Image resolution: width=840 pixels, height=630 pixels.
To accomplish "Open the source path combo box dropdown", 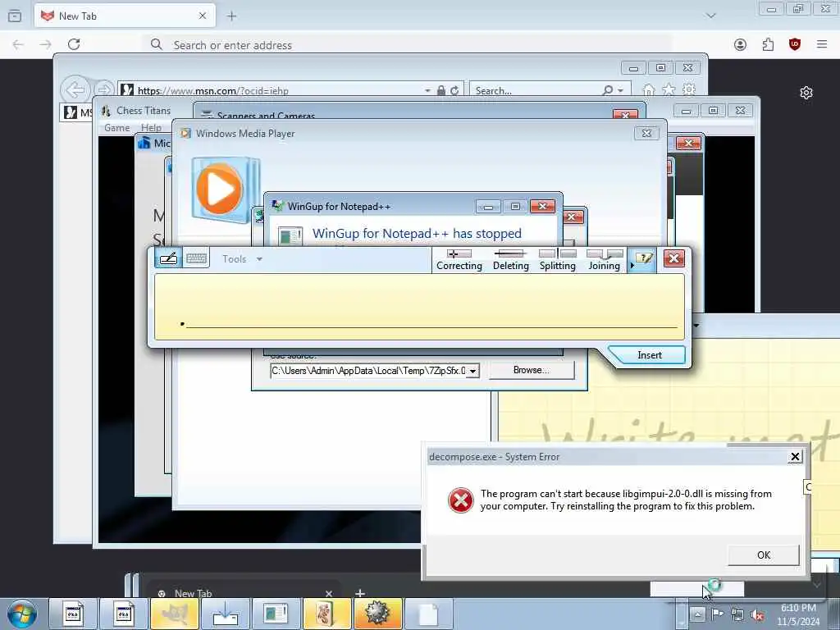I will tap(472, 371).
